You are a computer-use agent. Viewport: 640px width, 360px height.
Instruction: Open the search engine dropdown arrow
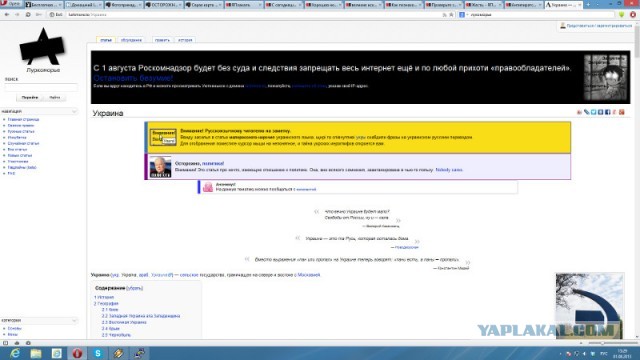468,15
